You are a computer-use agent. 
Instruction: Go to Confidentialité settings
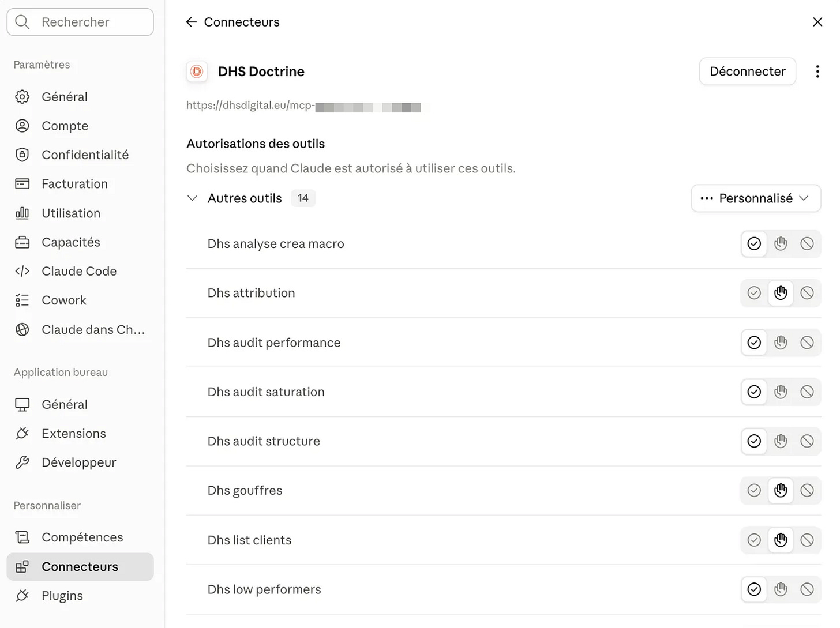pos(80,155)
